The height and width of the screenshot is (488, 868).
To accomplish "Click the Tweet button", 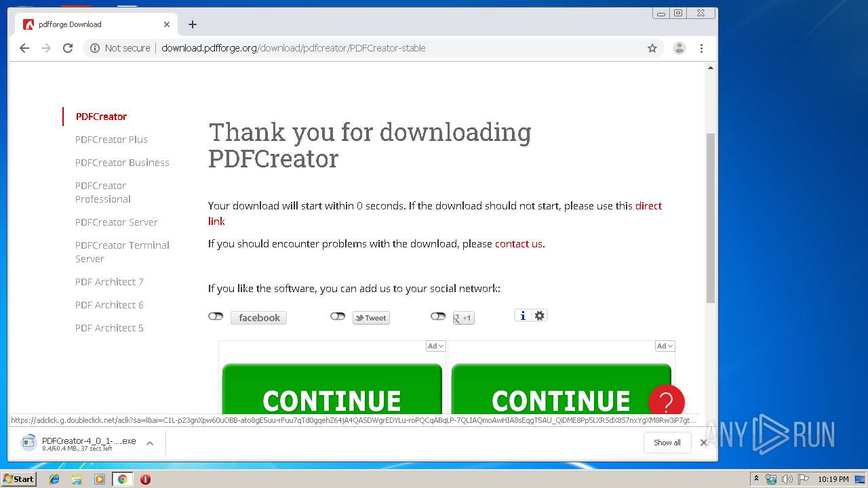I will (371, 318).
